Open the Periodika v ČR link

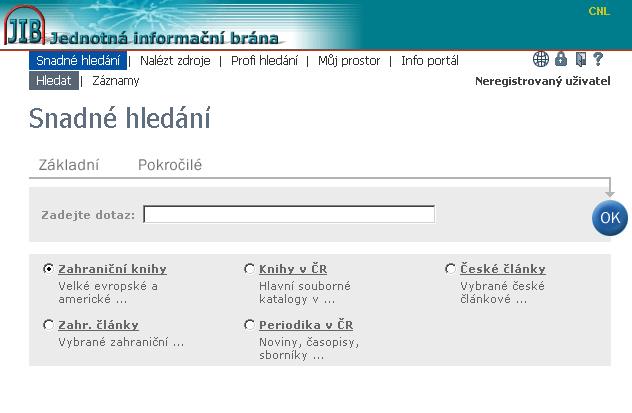click(x=306, y=325)
